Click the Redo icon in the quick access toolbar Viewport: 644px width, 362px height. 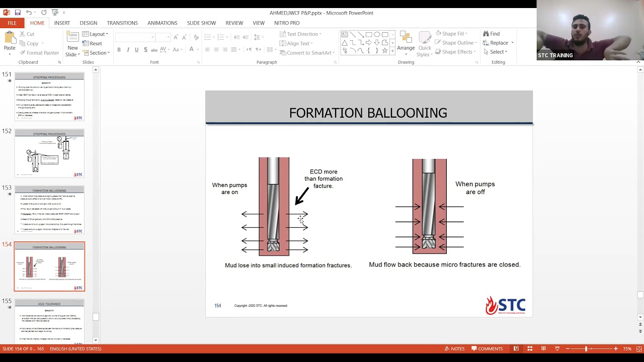coord(44,13)
